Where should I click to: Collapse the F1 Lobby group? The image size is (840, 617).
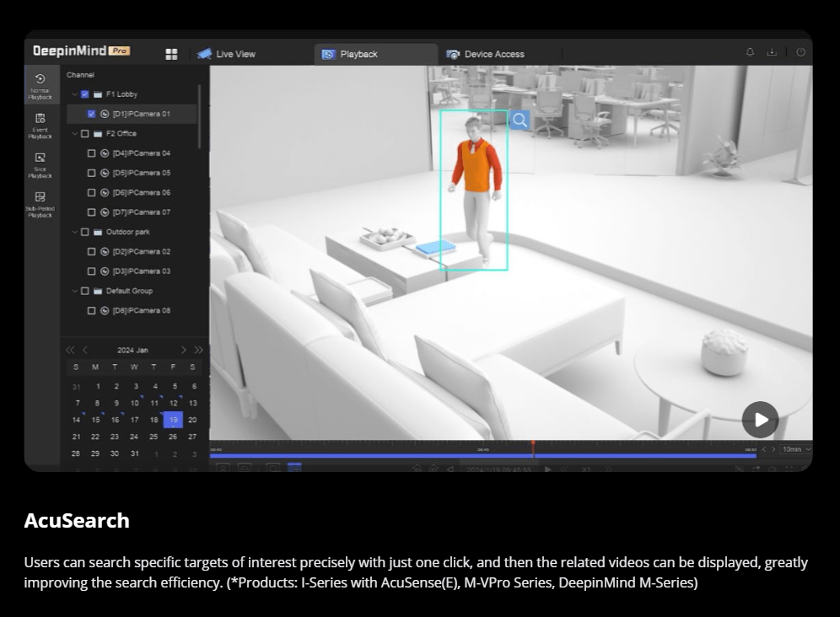point(74,94)
